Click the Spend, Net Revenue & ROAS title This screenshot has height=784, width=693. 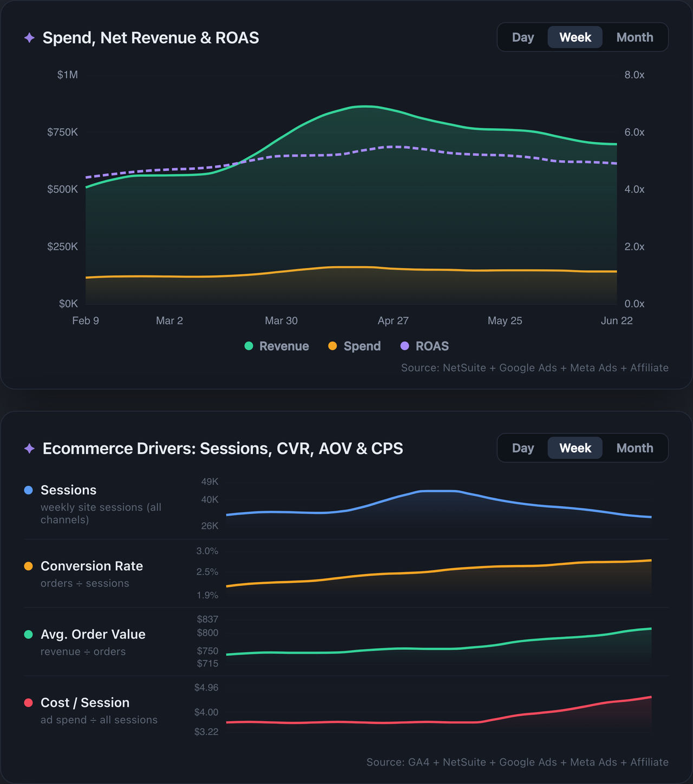point(151,38)
